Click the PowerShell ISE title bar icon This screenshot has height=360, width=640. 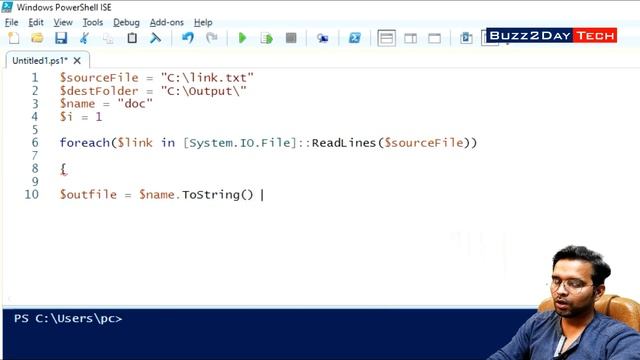(x=7, y=7)
